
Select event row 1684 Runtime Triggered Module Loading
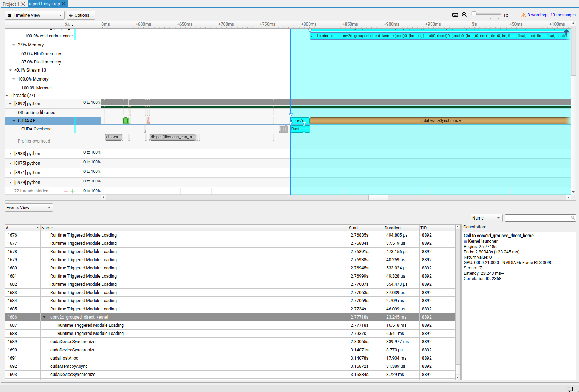(x=230, y=301)
